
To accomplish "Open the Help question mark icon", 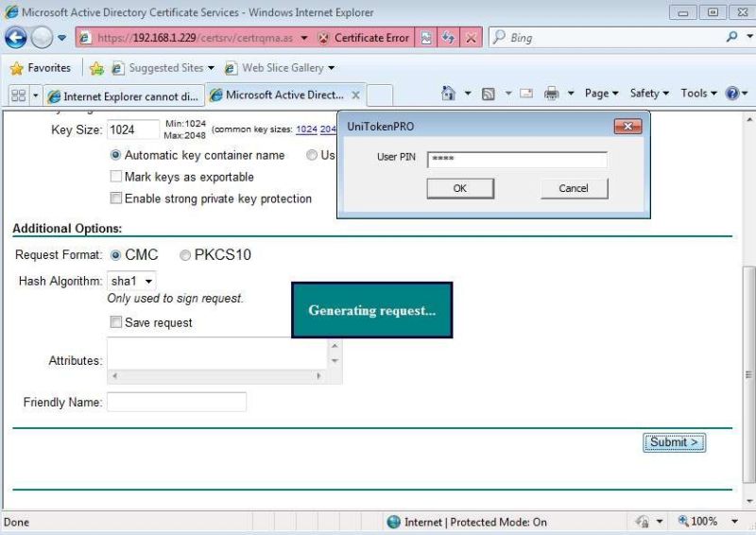I will click(731, 94).
